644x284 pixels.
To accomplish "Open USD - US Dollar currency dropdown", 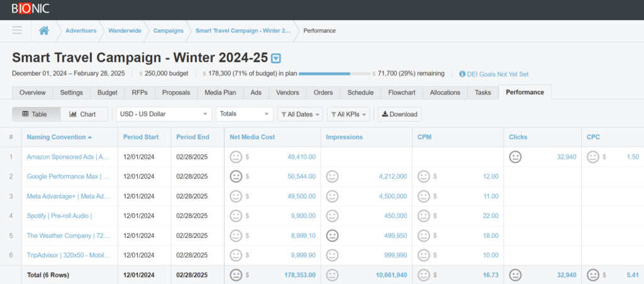I will 164,114.
